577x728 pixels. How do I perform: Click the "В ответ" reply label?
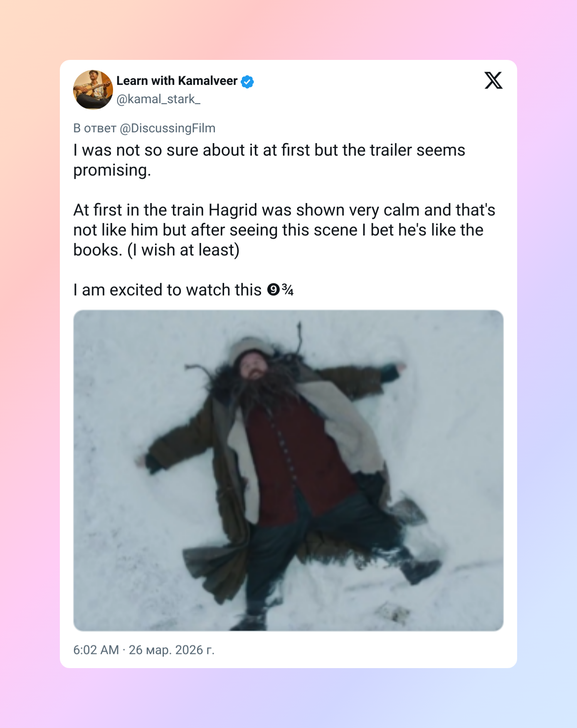pyautogui.click(x=95, y=128)
